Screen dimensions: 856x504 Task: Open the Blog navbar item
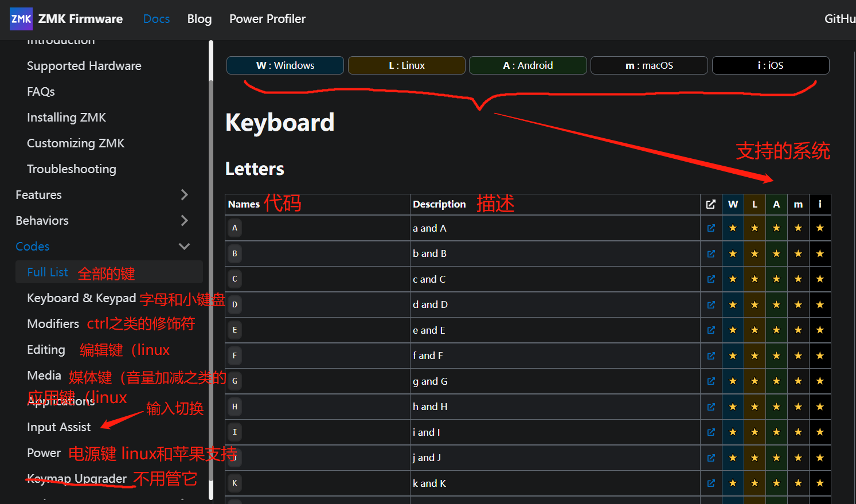[x=200, y=19]
